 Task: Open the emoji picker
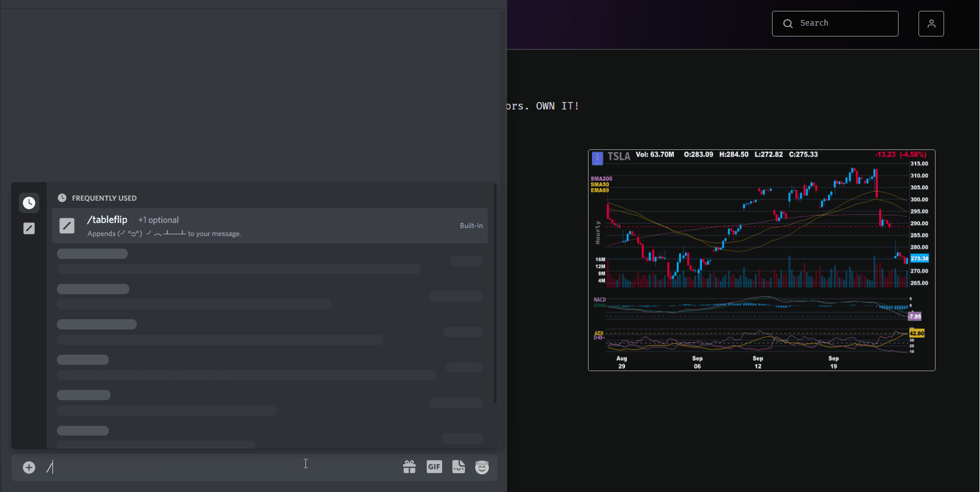482,467
